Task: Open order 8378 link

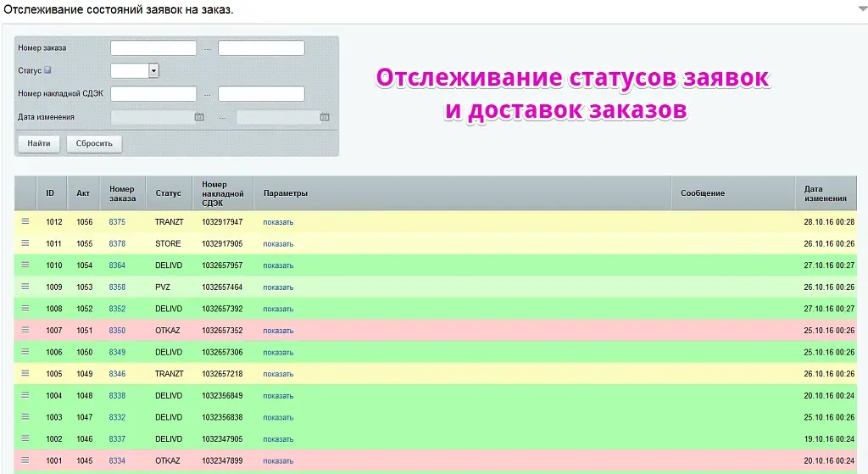Action: [117, 243]
